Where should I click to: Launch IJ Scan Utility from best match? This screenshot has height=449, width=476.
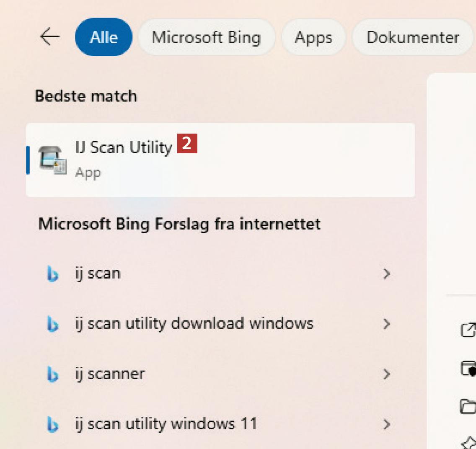pyautogui.click(x=124, y=147)
